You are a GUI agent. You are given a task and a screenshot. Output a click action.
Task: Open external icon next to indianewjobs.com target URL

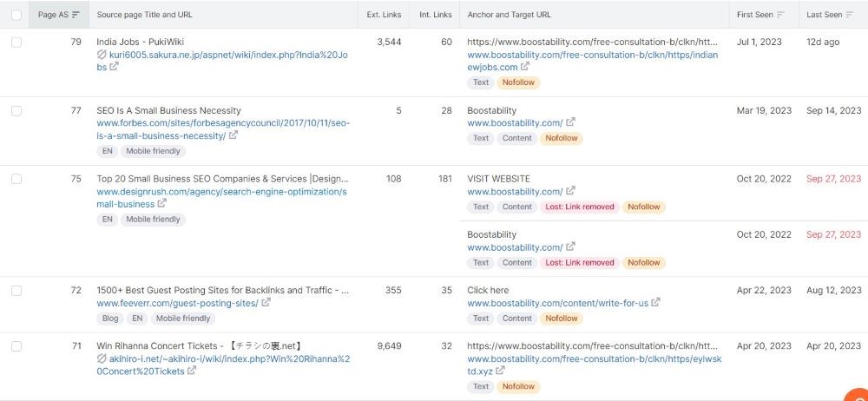(525, 67)
